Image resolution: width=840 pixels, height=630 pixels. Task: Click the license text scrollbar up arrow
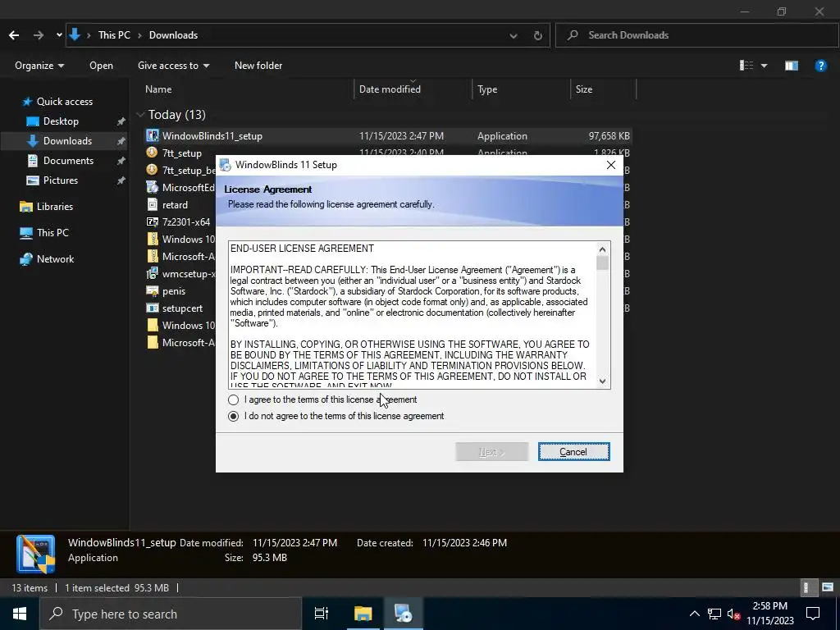tap(603, 249)
